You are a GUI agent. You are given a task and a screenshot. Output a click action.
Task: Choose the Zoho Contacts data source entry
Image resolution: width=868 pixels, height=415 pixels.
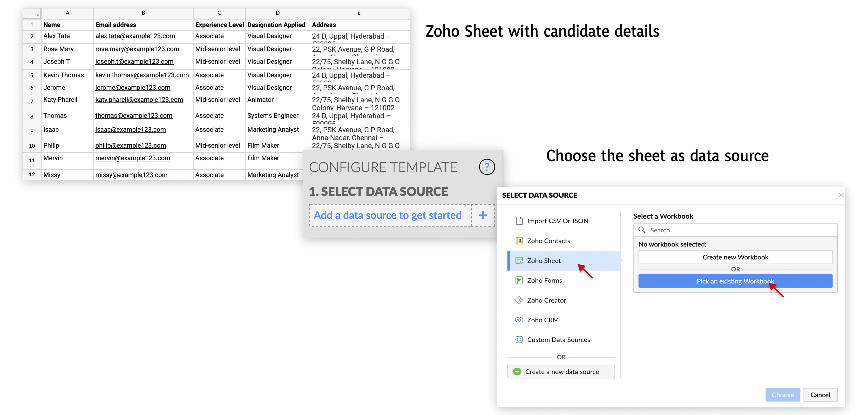548,241
